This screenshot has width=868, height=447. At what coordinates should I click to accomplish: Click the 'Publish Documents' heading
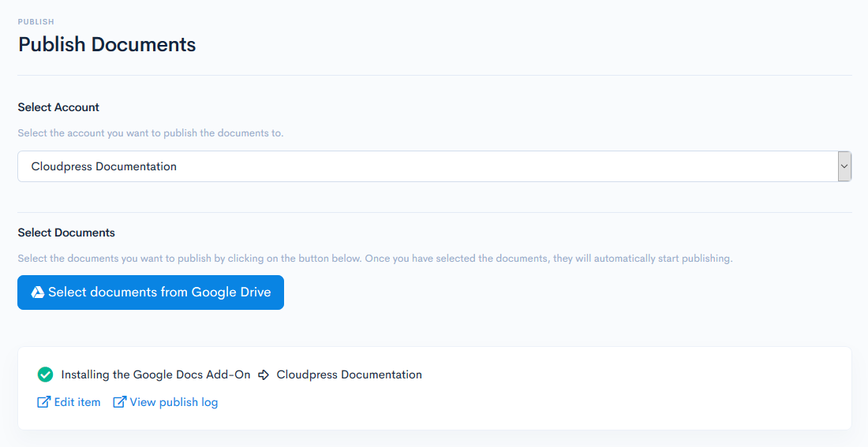point(107,44)
